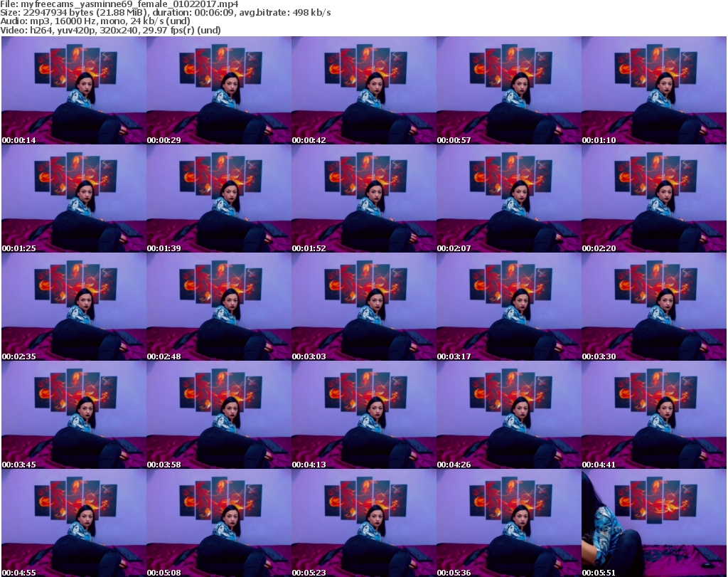The width and height of the screenshot is (728, 577).
Task: Select the thumbnail frame stamped 00:02:35
Action: pyautogui.click(x=74, y=307)
